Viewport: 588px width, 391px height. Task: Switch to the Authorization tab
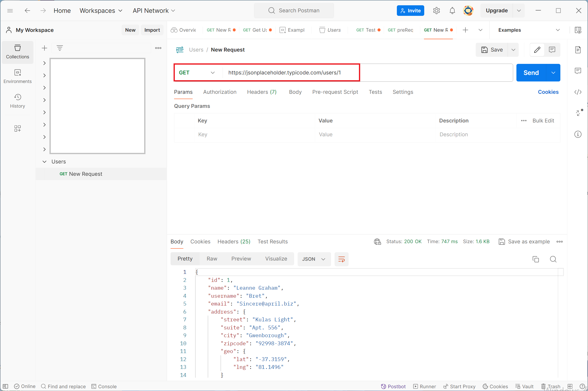220,92
